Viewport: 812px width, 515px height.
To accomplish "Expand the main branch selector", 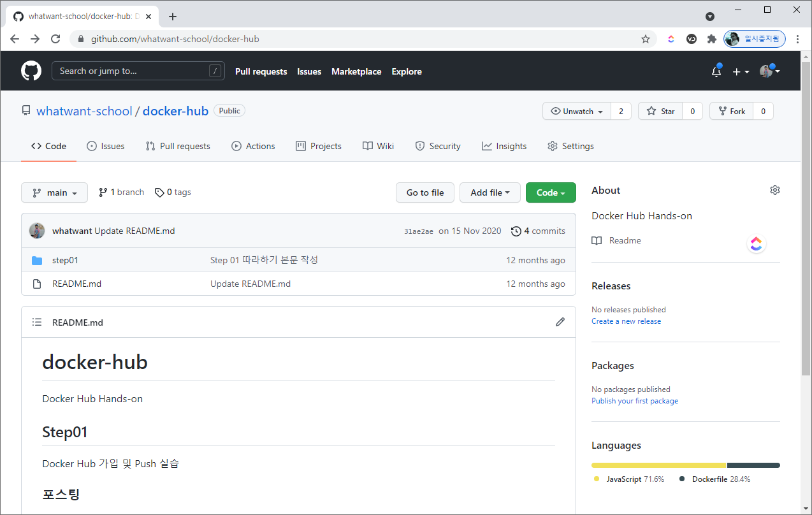I will (x=54, y=192).
